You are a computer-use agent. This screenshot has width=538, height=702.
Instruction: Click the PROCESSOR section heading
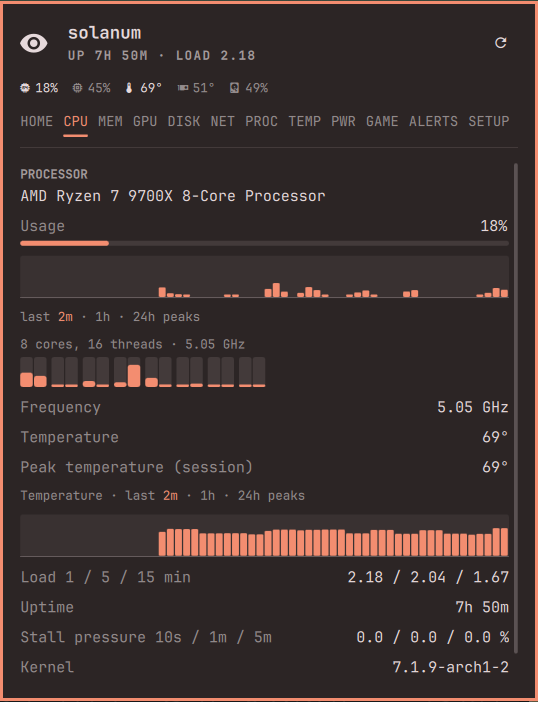click(54, 174)
